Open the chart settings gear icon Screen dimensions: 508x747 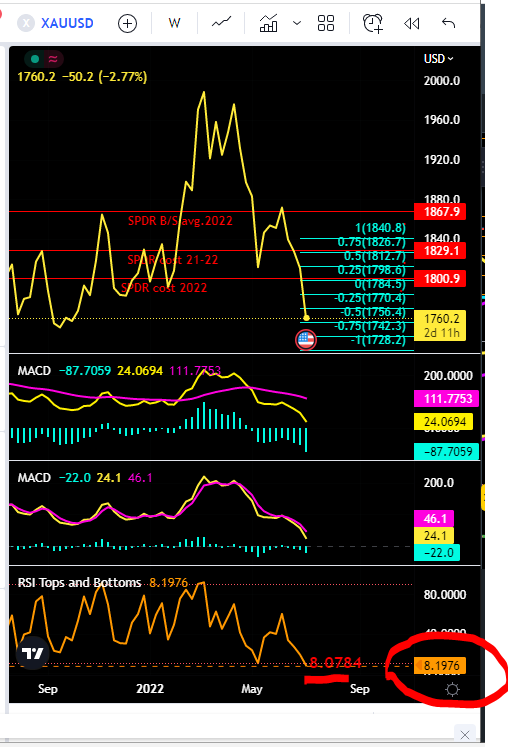pyautogui.click(x=452, y=689)
